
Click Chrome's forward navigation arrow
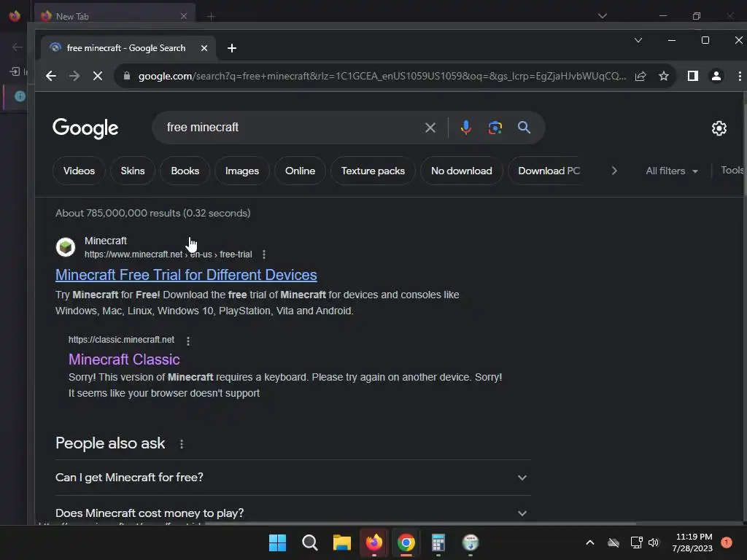tap(74, 76)
